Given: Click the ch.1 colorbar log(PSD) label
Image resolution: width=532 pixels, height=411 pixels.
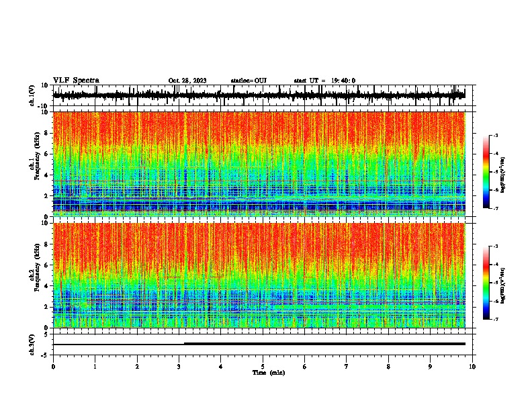Looking at the screenshot, I should 503,175.
